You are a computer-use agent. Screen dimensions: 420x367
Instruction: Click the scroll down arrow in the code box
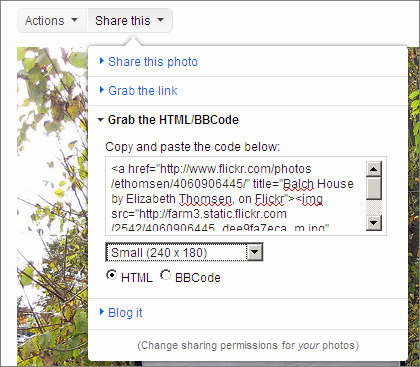click(x=374, y=222)
